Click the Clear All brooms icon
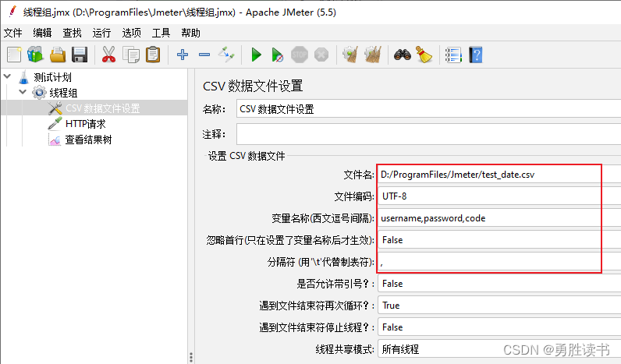Image resolution: width=621 pixels, height=364 pixels. [373, 55]
